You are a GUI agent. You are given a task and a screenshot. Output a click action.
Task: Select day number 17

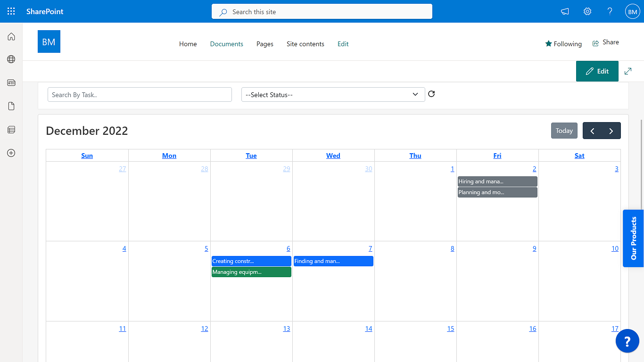coord(615,329)
